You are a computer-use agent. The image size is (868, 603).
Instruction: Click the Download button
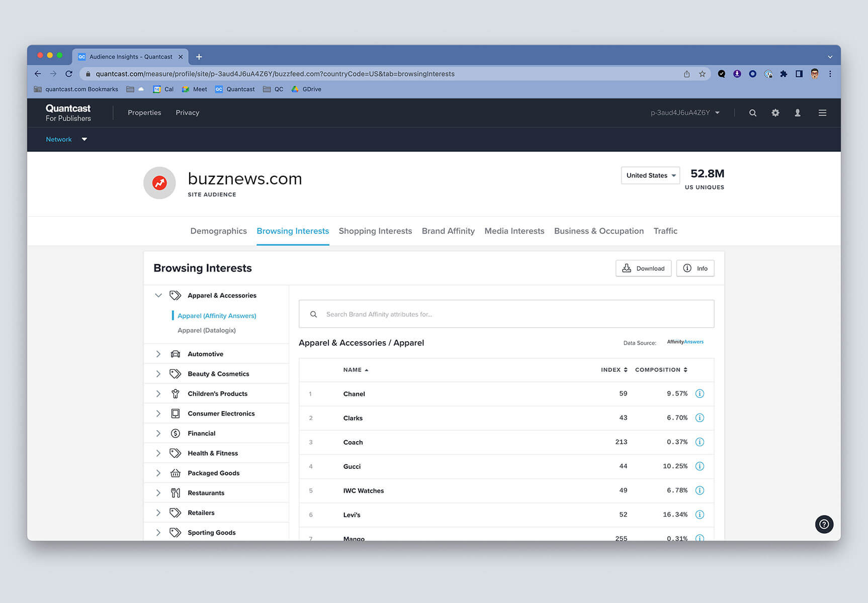(x=643, y=268)
